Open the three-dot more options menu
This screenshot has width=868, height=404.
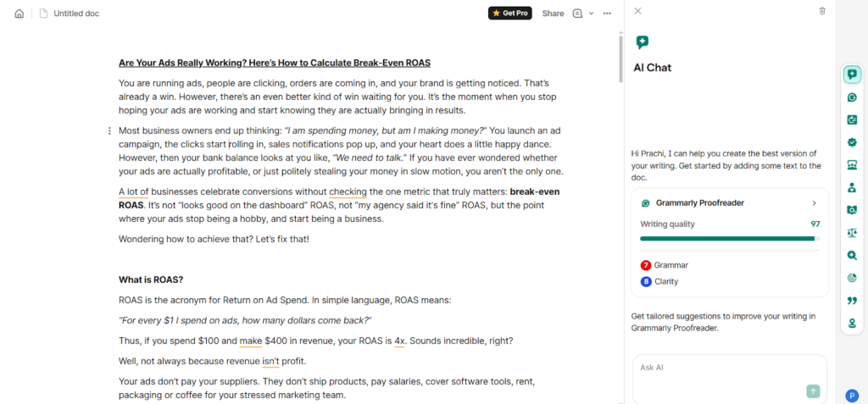pos(607,14)
